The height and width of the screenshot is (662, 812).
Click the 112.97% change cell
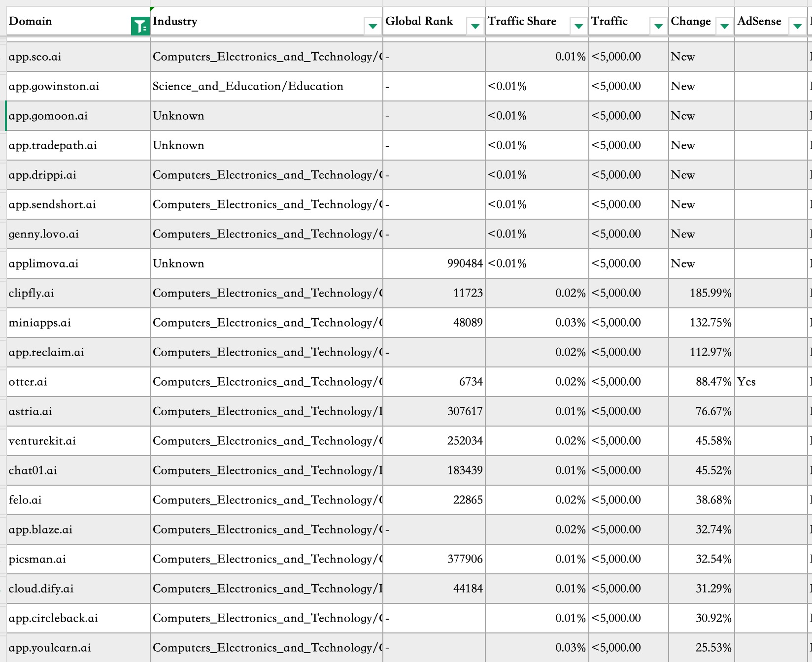coord(702,352)
